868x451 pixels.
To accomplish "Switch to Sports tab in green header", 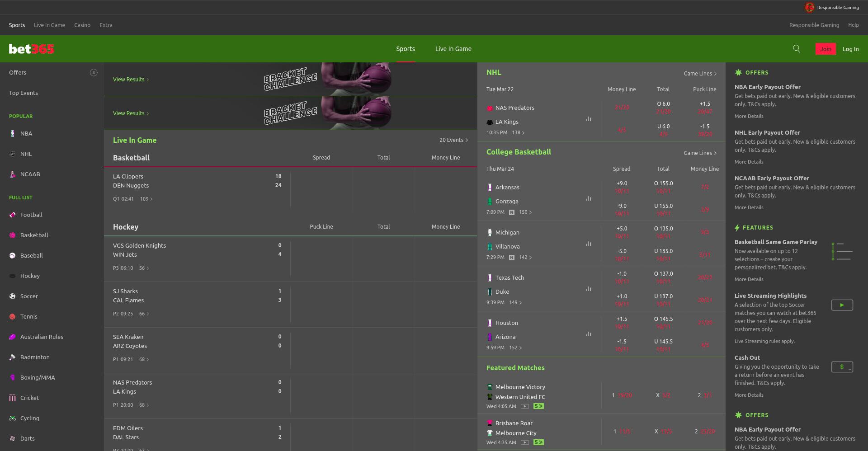I will pyautogui.click(x=406, y=49).
